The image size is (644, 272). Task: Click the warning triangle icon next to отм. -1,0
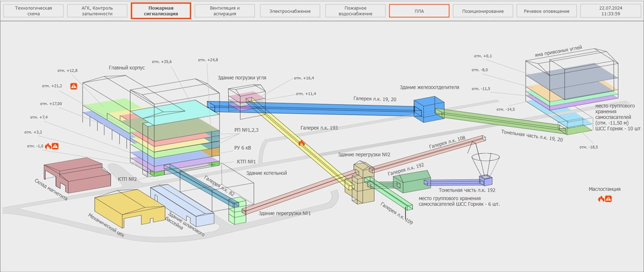tap(55, 146)
